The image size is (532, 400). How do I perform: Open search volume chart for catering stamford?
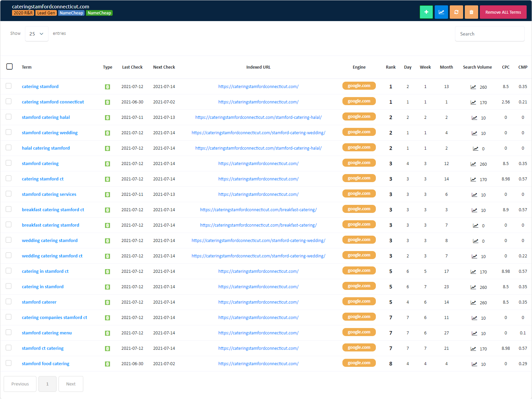(x=473, y=87)
